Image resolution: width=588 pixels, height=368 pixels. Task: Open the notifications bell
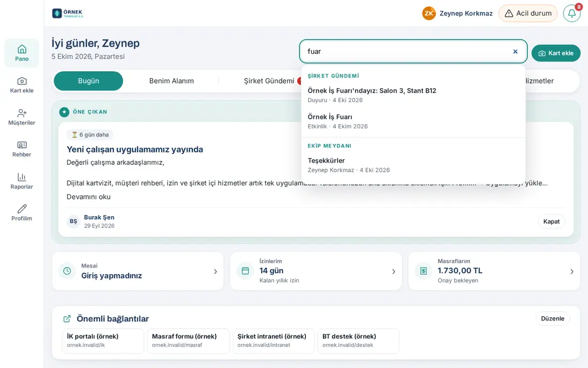pyautogui.click(x=572, y=13)
